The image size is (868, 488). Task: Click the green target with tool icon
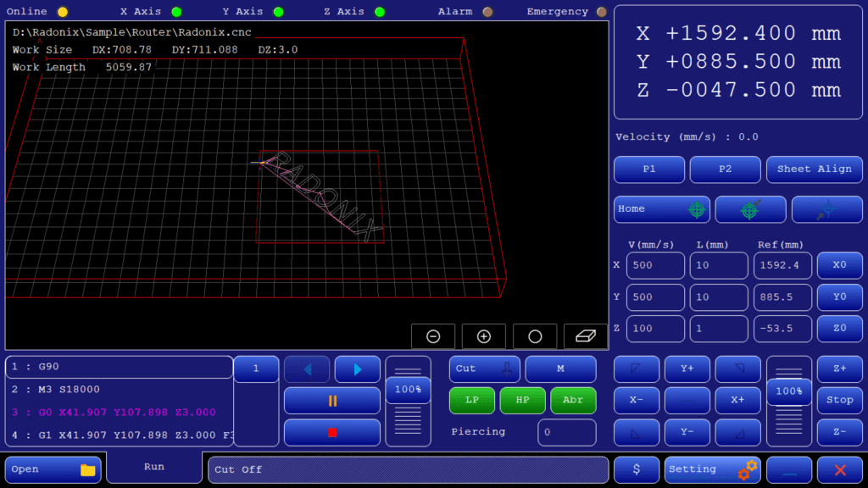coord(751,209)
